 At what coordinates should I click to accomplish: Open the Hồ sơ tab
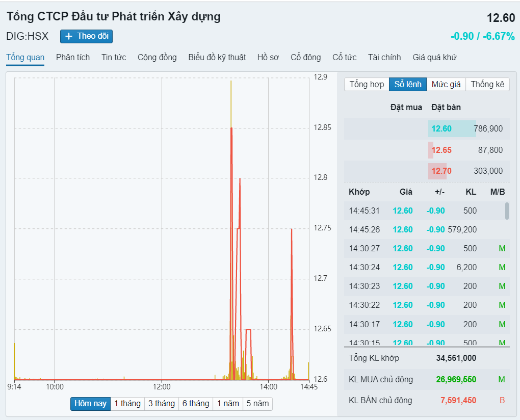click(x=268, y=57)
